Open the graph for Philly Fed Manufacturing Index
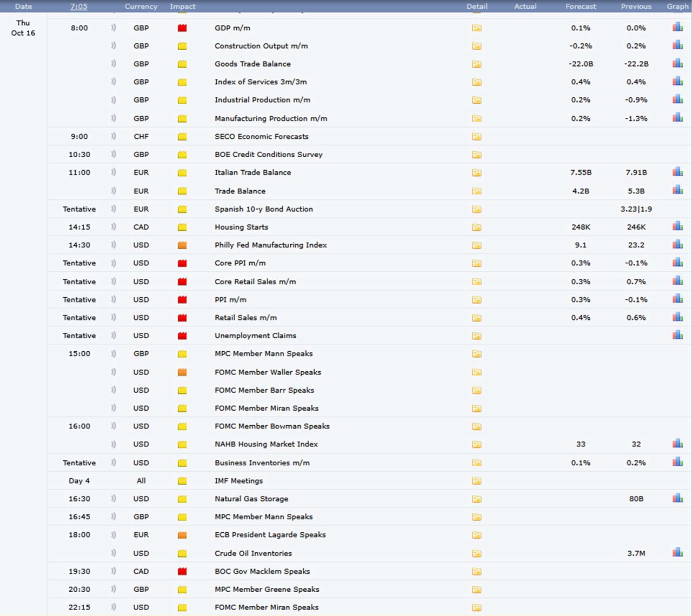692x616 pixels. click(x=677, y=245)
